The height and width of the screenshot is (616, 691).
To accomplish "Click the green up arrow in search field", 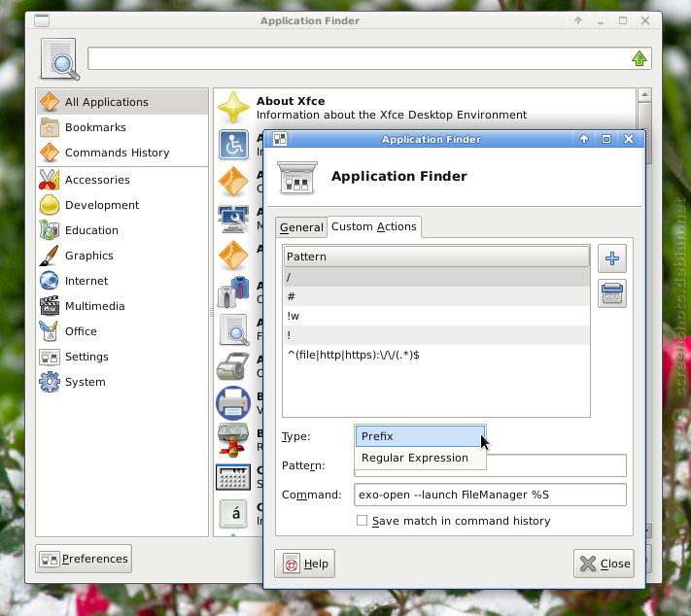I will point(639,58).
